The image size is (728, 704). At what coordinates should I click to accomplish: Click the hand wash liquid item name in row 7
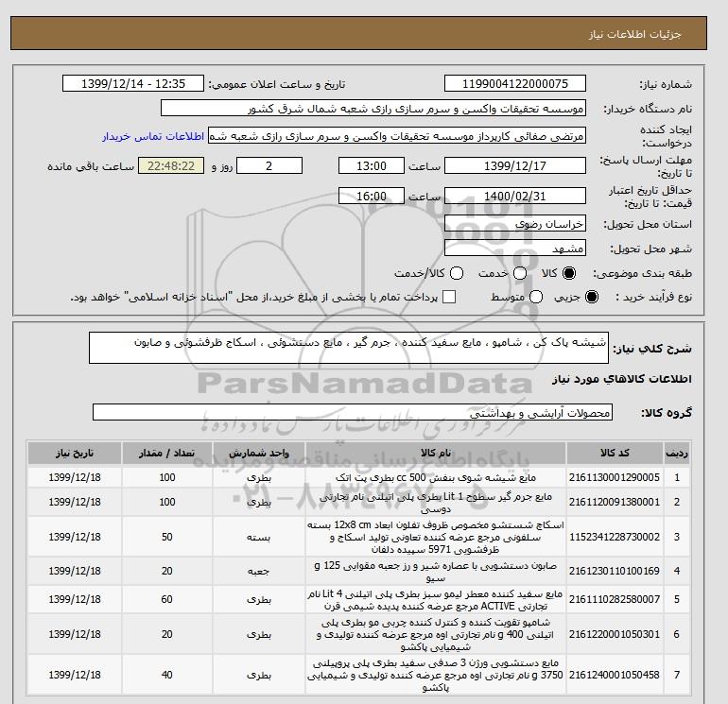tap(436, 676)
